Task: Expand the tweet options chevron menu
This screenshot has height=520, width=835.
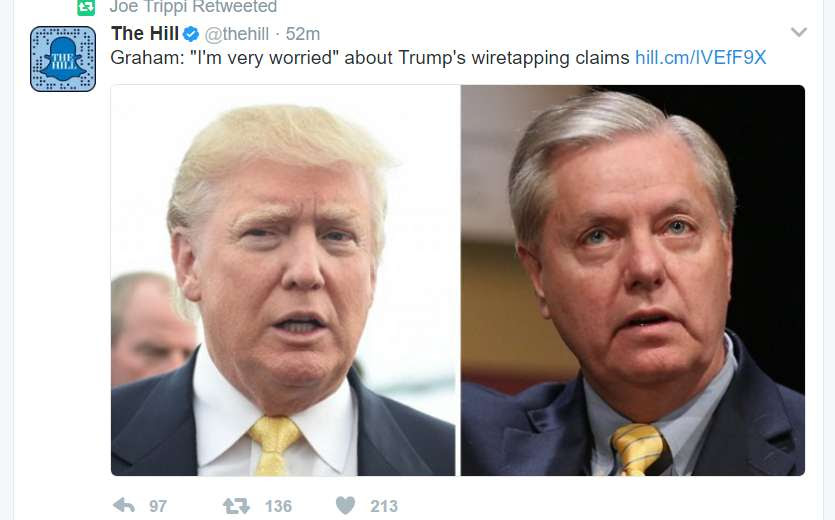Action: click(799, 32)
